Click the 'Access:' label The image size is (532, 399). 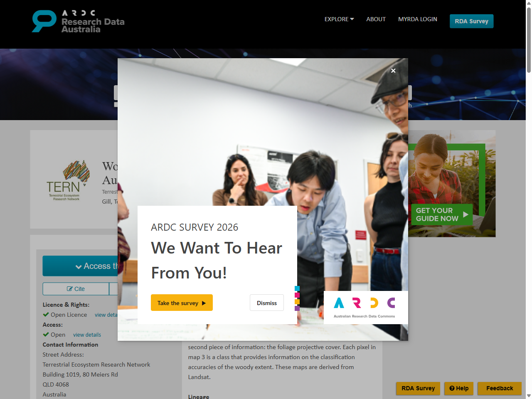click(53, 325)
